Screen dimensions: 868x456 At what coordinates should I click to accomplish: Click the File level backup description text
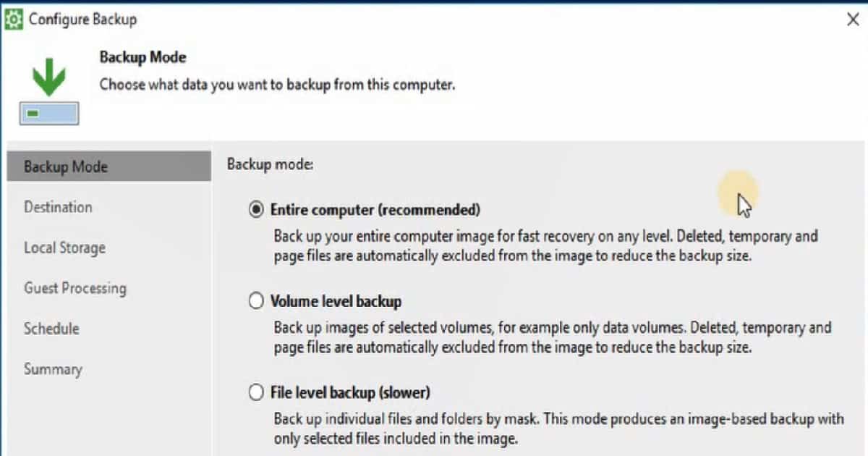(x=558, y=428)
